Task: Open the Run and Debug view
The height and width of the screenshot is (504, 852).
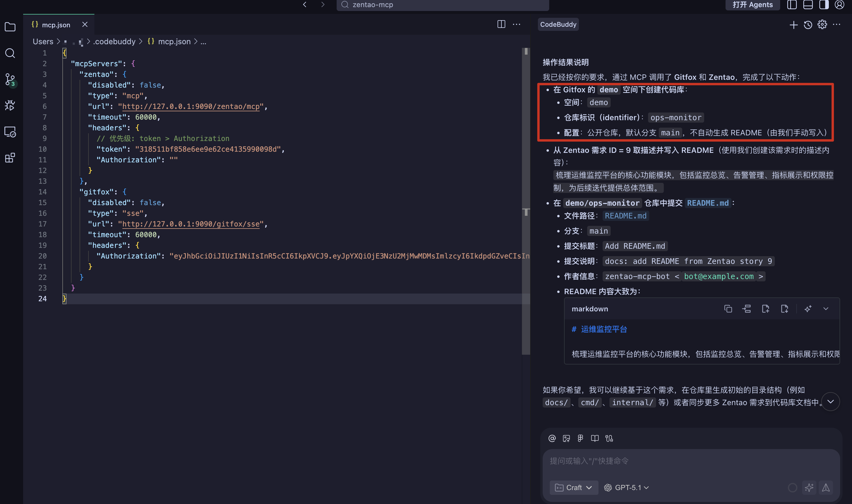Action: (x=10, y=106)
